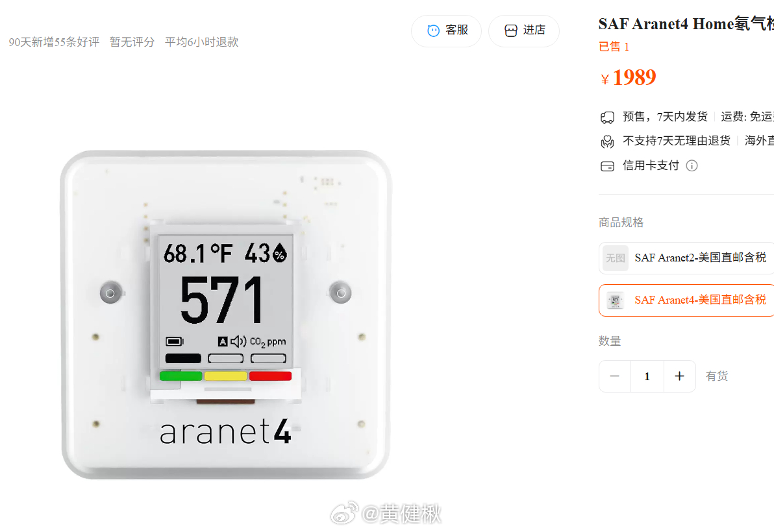Viewport: 774px width, 532px height.
Task: Increase quantity with the plus button
Action: 680,376
